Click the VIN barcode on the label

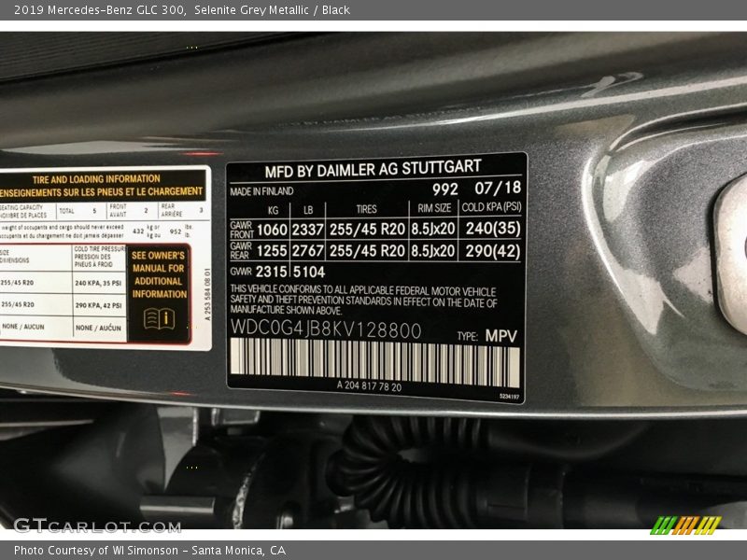click(x=375, y=362)
